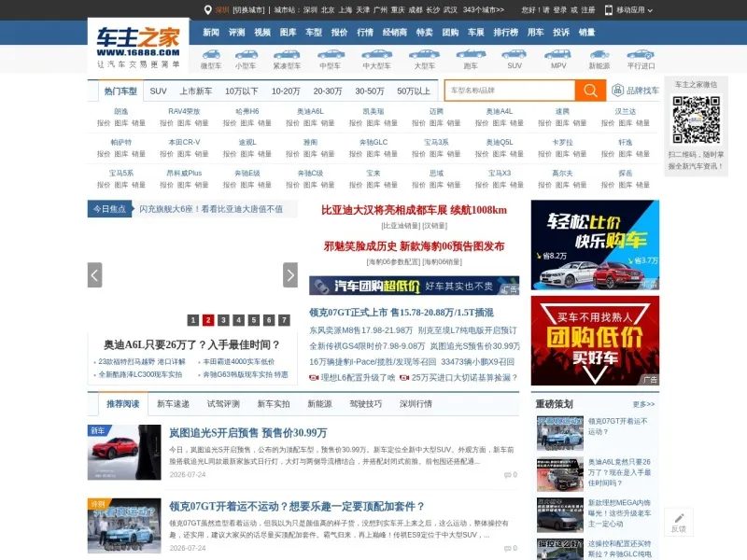The width and height of the screenshot is (747, 560).
Task: Click the next slide arrow
Action: [x=290, y=274]
